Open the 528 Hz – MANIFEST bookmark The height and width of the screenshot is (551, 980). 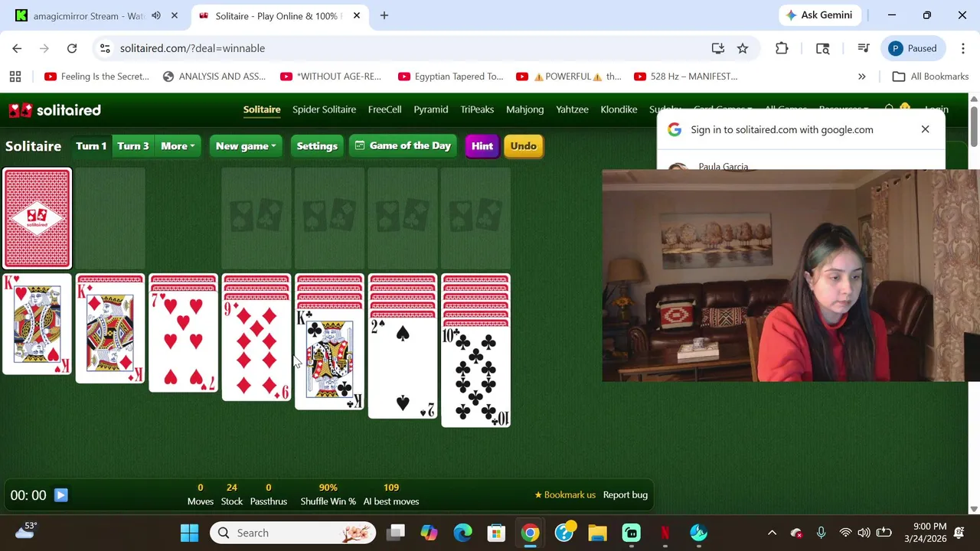pos(686,77)
